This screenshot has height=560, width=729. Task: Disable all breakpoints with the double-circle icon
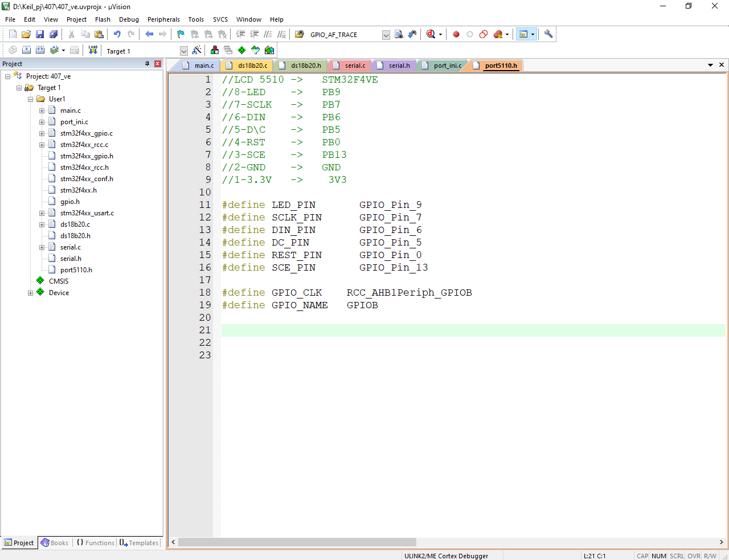(x=484, y=34)
